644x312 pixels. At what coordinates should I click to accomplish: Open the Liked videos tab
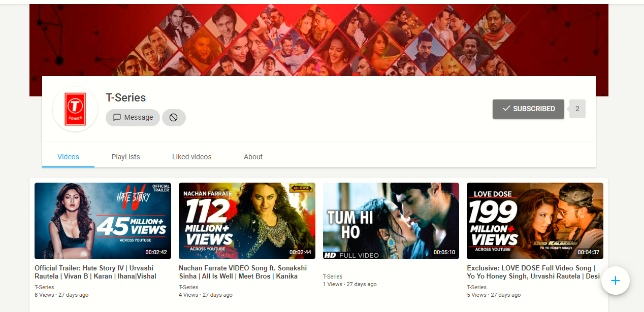191,157
